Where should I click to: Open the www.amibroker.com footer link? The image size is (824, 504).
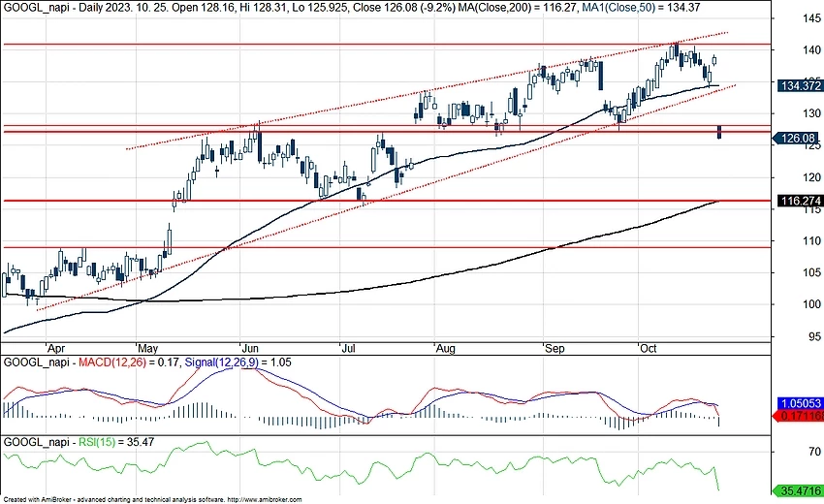(265, 500)
